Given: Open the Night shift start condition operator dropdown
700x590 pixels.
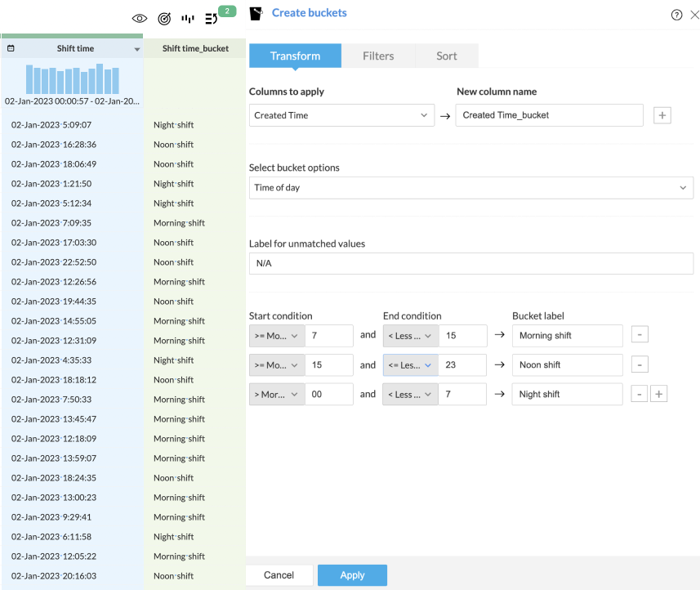Looking at the screenshot, I should point(276,395).
